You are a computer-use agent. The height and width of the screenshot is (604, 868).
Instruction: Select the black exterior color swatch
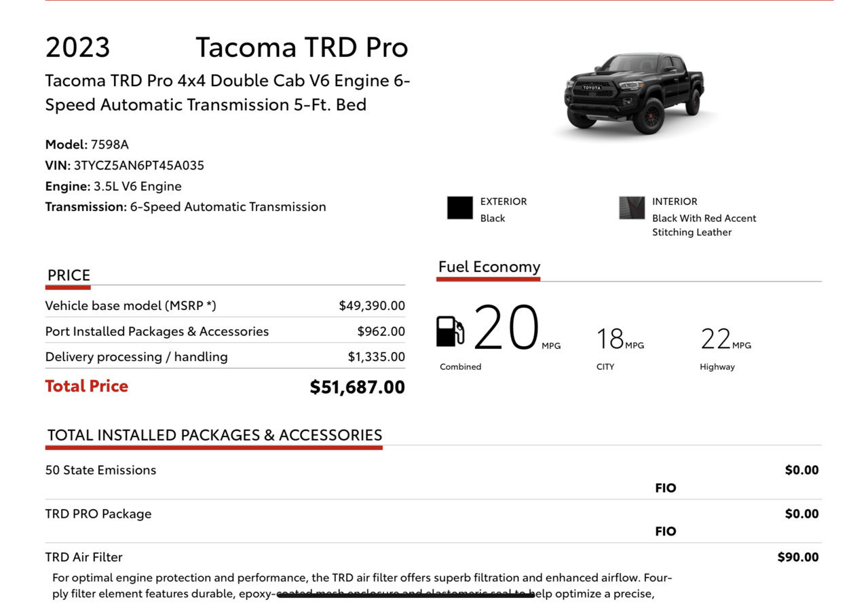click(x=459, y=208)
